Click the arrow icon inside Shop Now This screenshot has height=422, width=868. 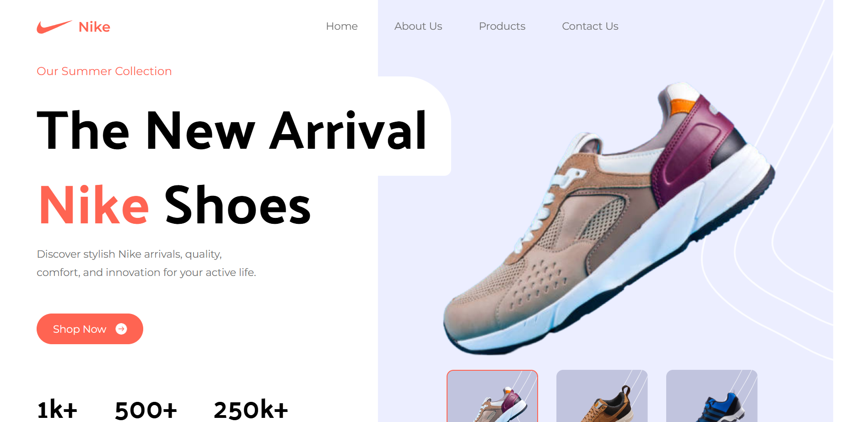[x=121, y=329]
